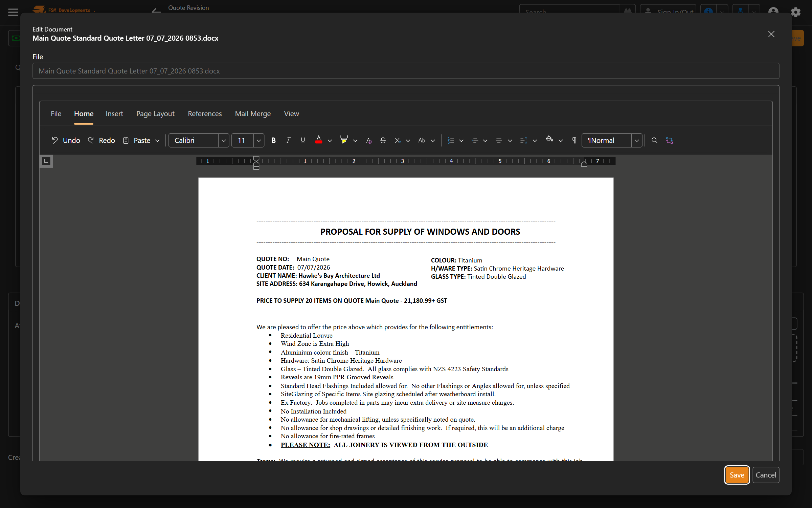Close the Edit Document dialog
Image resolution: width=812 pixels, height=508 pixels.
pos(771,34)
